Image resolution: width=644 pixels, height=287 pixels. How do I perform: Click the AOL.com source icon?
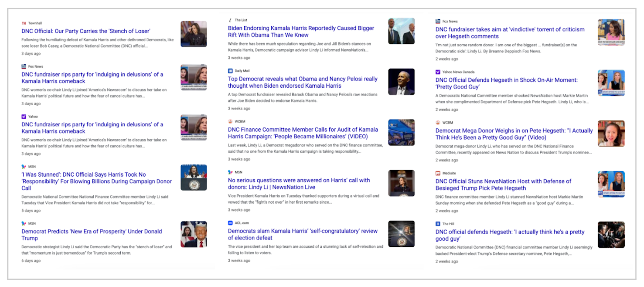[x=230, y=223]
